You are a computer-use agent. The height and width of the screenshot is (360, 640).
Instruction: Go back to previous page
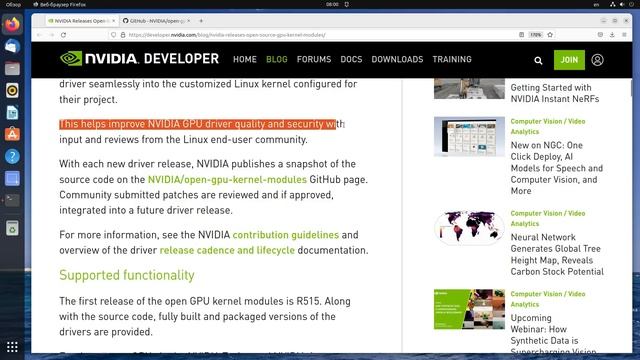click(x=40, y=35)
